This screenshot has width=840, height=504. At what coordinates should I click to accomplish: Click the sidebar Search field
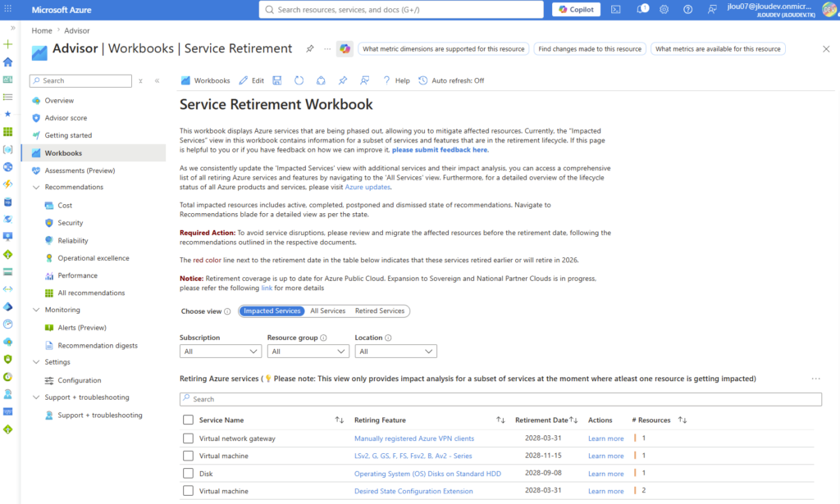(81, 81)
